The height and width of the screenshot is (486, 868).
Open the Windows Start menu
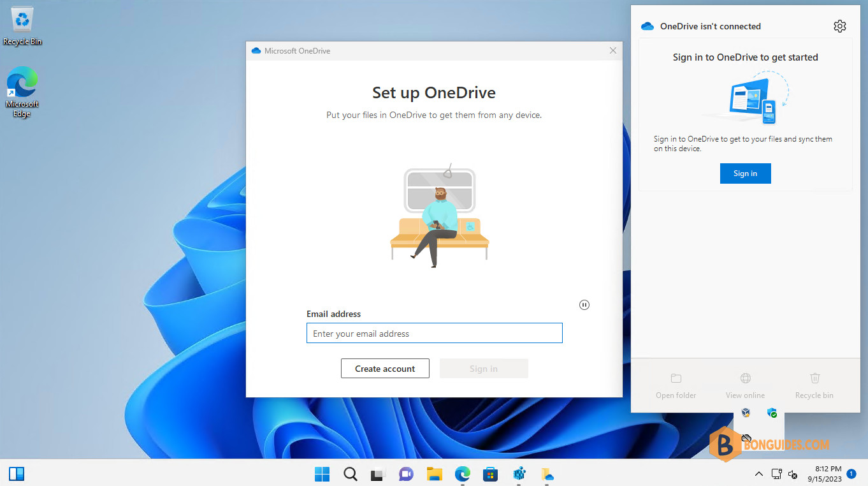click(322, 474)
